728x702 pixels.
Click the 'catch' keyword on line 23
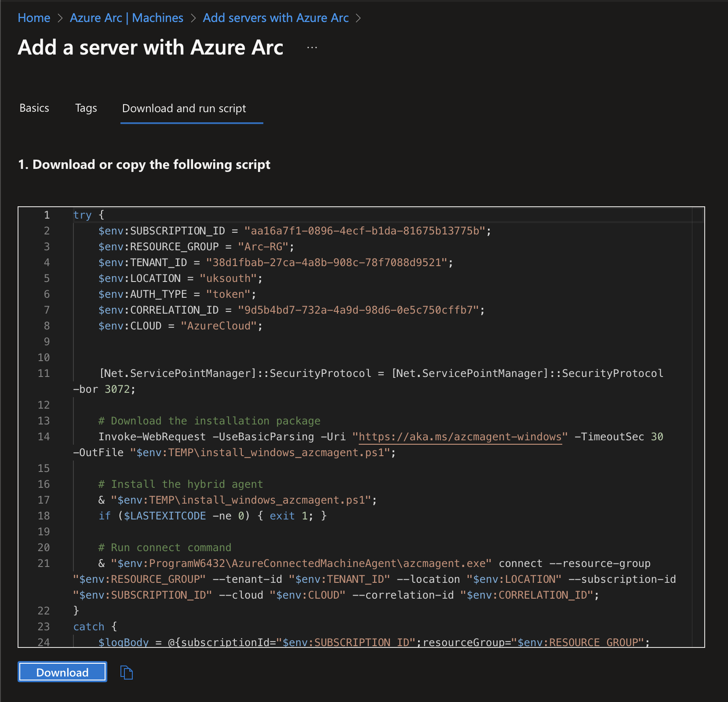tap(89, 627)
